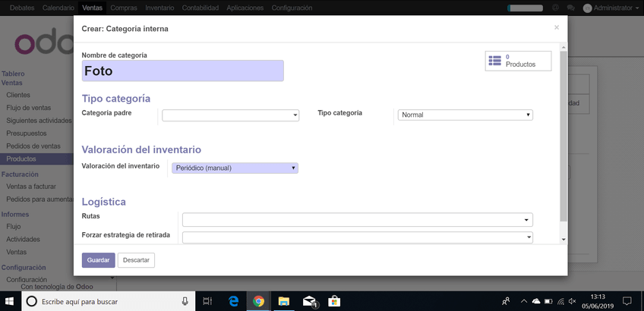Open the Mail app in the taskbar

tap(309, 301)
